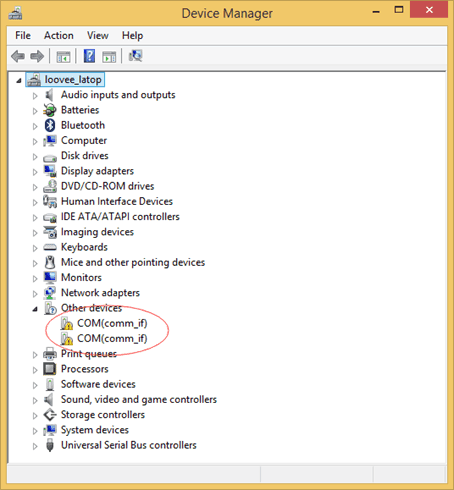The width and height of the screenshot is (454, 490).
Task: Click the Show/Hide Action Pane toolbar icon
Action: pos(109,57)
